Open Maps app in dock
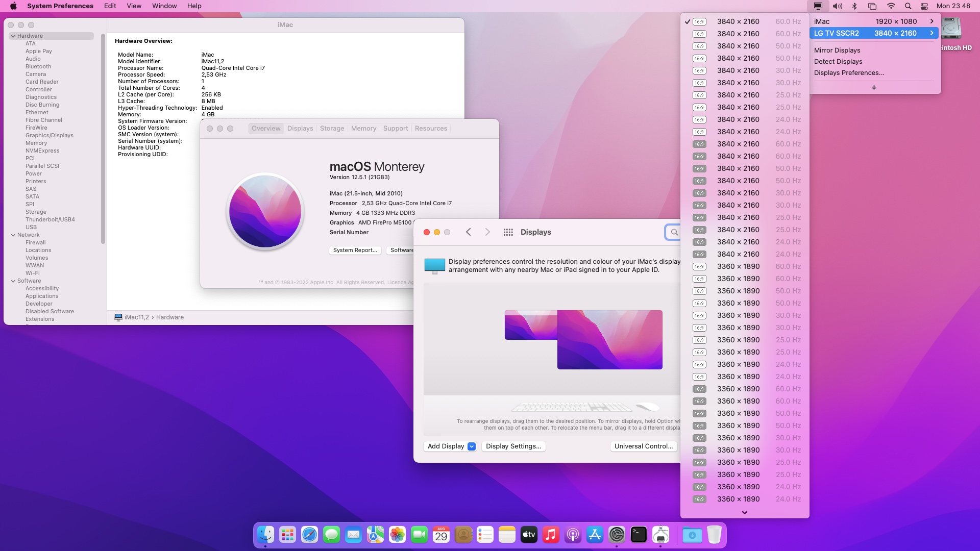The height and width of the screenshot is (551, 980). tap(376, 535)
